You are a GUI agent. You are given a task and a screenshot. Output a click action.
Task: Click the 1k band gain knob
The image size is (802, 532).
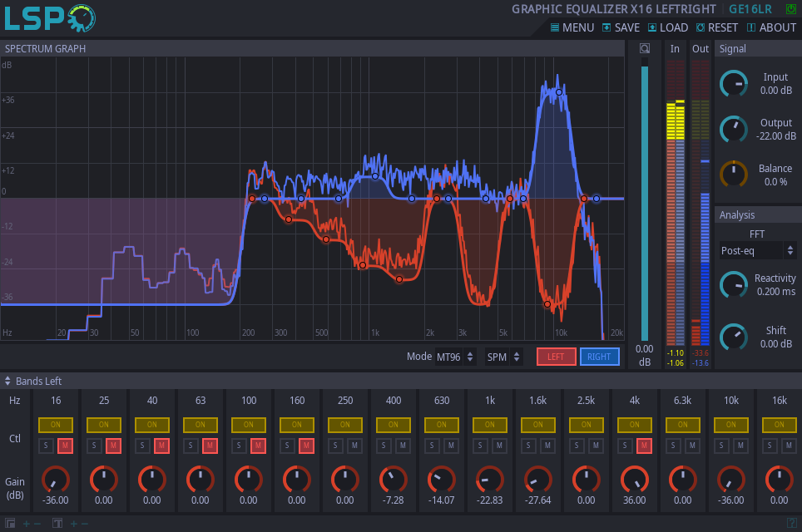(489, 480)
